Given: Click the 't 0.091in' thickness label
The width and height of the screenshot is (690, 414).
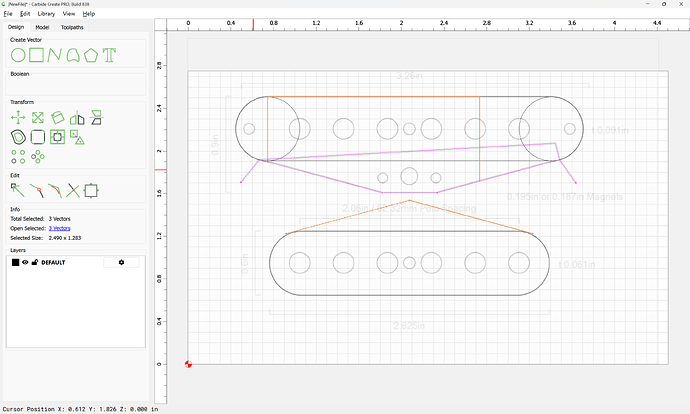Looking at the screenshot, I should click(610, 130).
